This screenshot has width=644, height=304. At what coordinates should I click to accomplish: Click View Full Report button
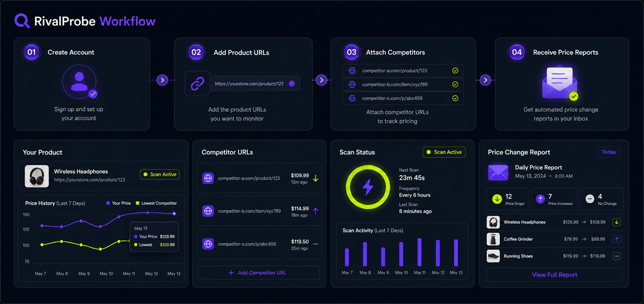pyautogui.click(x=554, y=275)
